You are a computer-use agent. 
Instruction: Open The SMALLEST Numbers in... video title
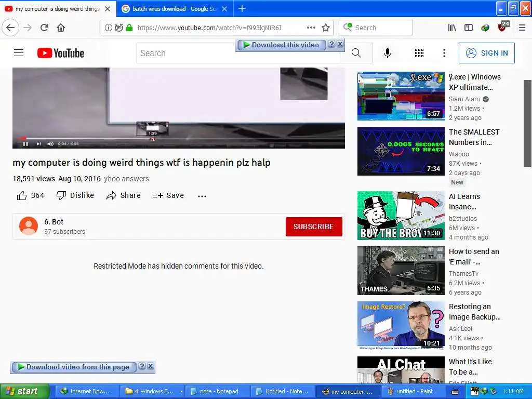pos(474,137)
